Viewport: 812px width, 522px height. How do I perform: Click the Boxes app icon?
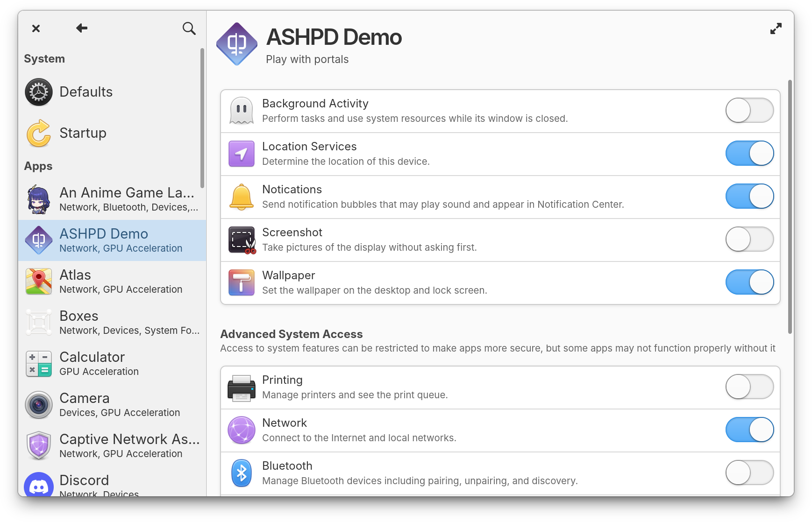point(39,323)
